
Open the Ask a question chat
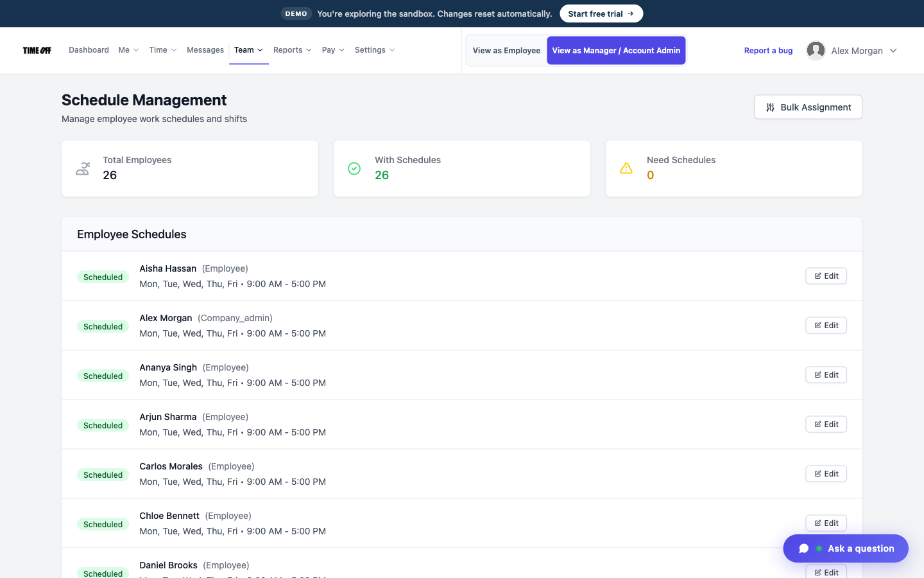pos(846,548)
